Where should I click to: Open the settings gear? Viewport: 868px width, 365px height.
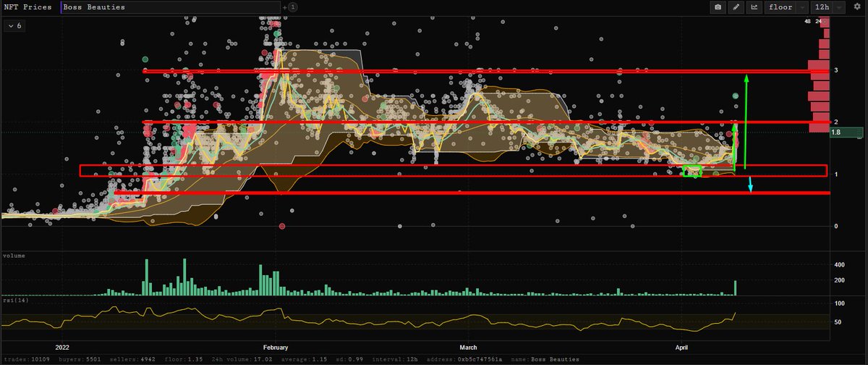pos(859,7)
